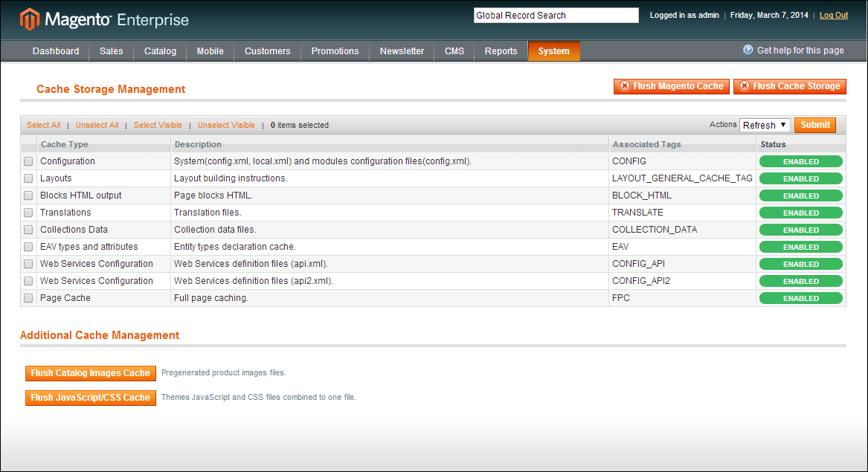Open the Catalog menu
The width and height of the screenshot is (868, 472).
tap(160, 51)
